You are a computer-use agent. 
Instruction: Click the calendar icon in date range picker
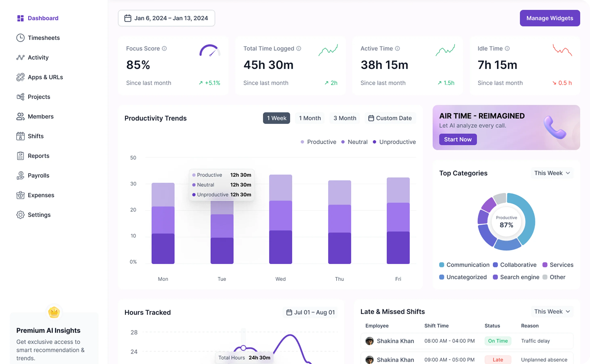[128, 18]
